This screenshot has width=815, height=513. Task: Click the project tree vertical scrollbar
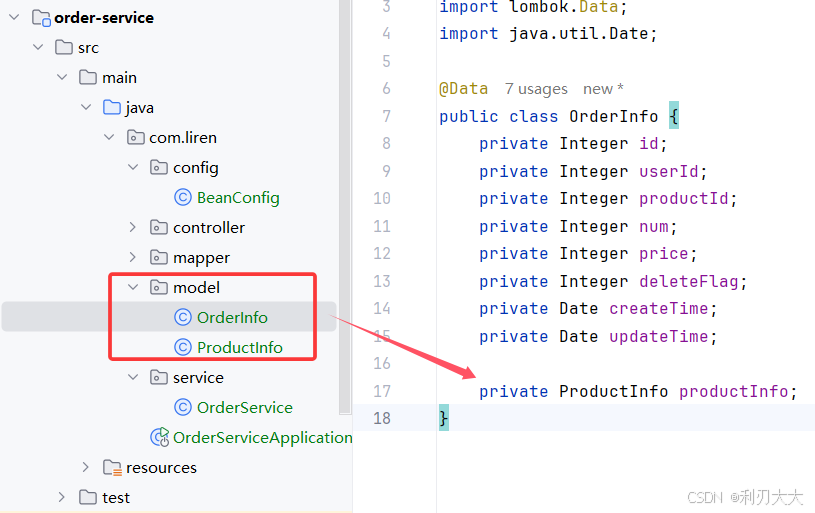coord(345,207)
